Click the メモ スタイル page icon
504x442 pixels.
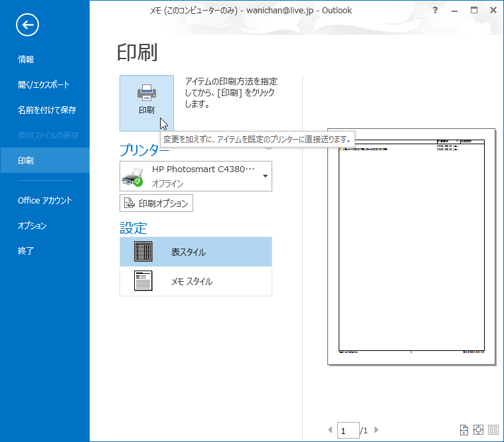(143, 281)
